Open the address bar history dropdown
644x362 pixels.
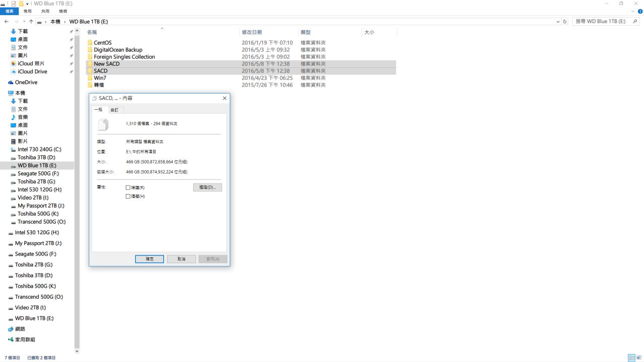(x=558, y=22)
